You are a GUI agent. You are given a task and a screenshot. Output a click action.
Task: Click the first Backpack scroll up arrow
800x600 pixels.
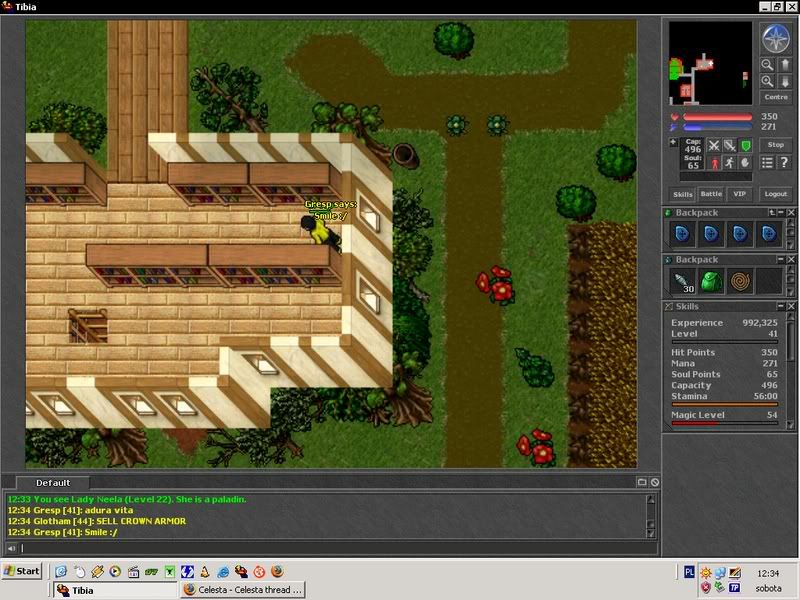coord(791,223)
